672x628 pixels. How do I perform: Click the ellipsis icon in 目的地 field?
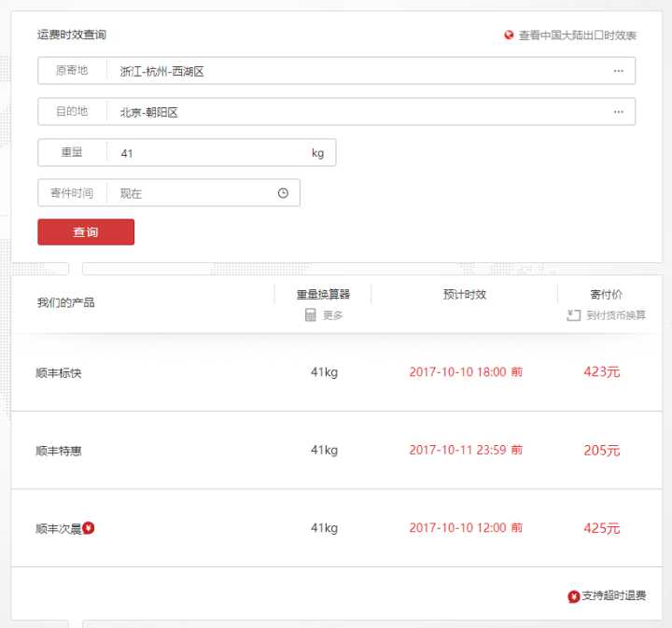[618, 112]
